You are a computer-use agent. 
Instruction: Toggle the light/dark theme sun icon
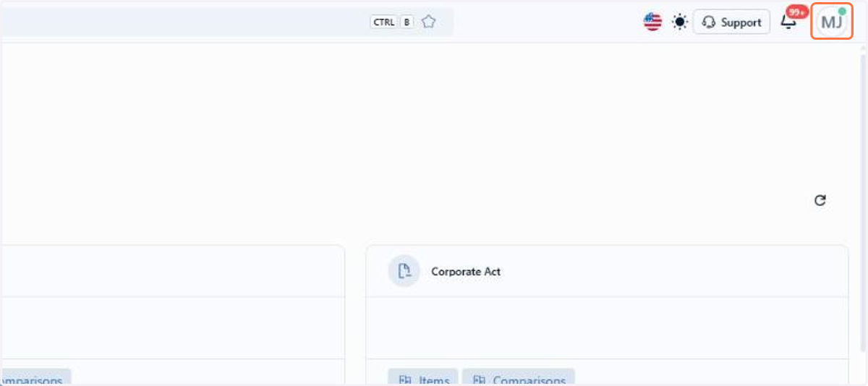679,22
